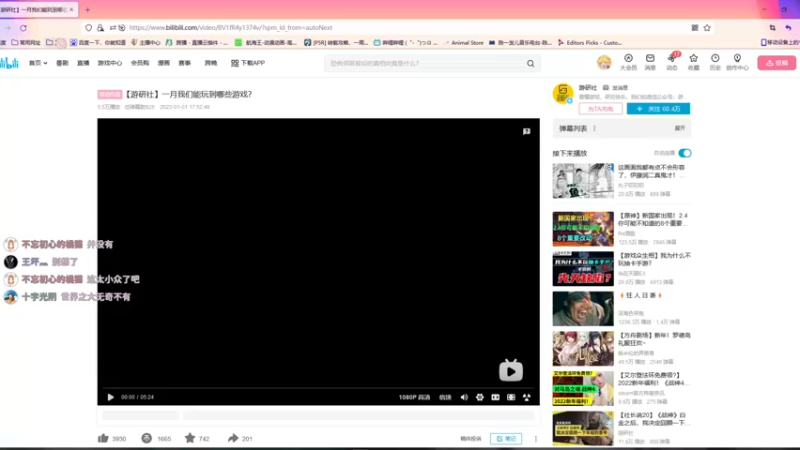Open more options beside 笔记

[536, 439]
